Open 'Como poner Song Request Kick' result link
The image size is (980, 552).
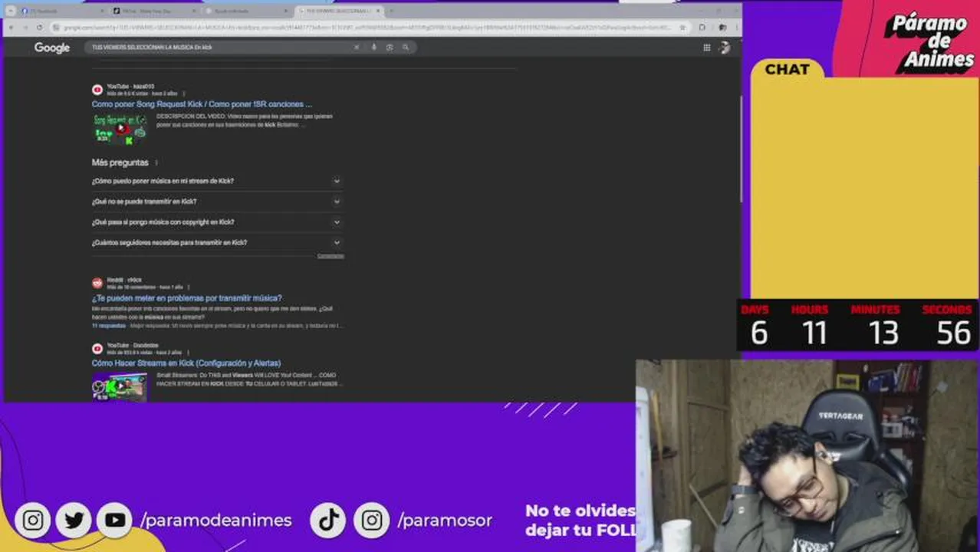click(x=202, y=104)
